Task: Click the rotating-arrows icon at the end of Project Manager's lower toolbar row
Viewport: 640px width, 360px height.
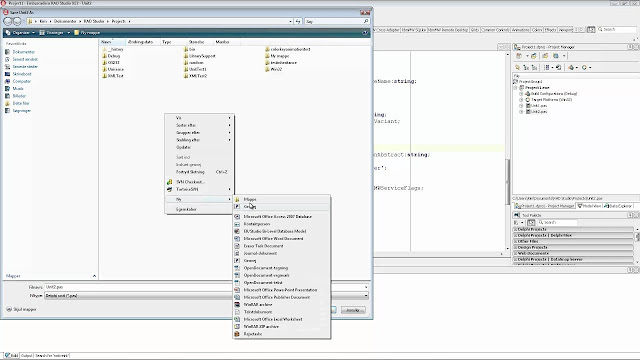Action: click(x=584, y=67)
